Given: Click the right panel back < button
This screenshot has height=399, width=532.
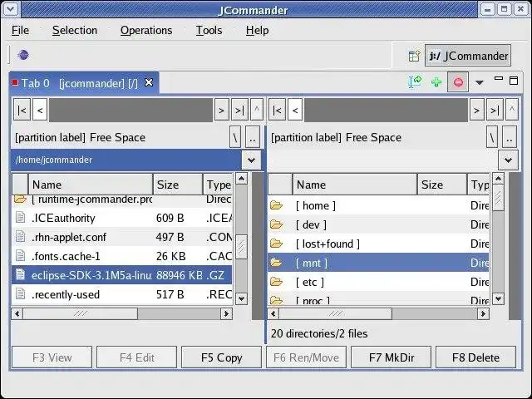Looking at the screenshot, I should click(295, 110).
